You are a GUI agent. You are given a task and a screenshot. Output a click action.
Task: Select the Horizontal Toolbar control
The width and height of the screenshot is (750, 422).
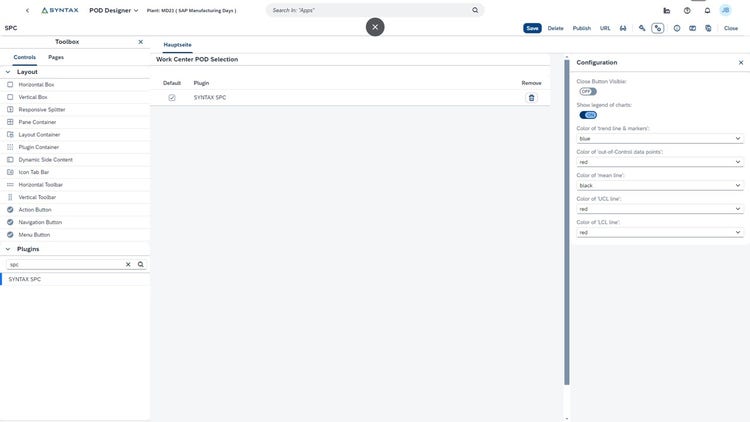tap(75, 185)
